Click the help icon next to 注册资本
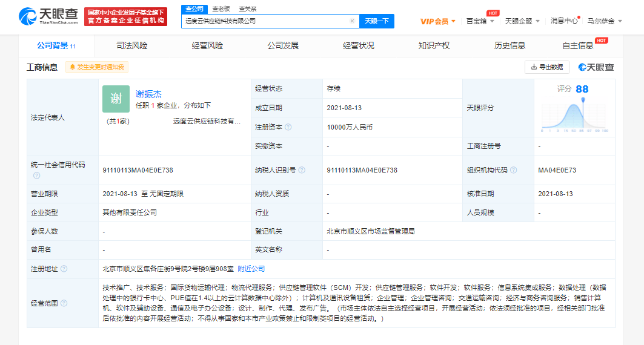The width and height of the screenshot is (644, 345). pos(288,127)
